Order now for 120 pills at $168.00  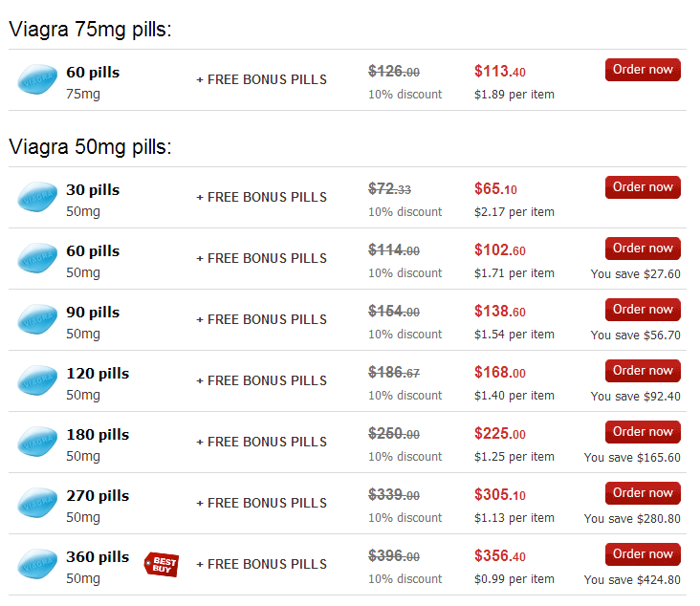pyautogui.click(x=643, y=370)
